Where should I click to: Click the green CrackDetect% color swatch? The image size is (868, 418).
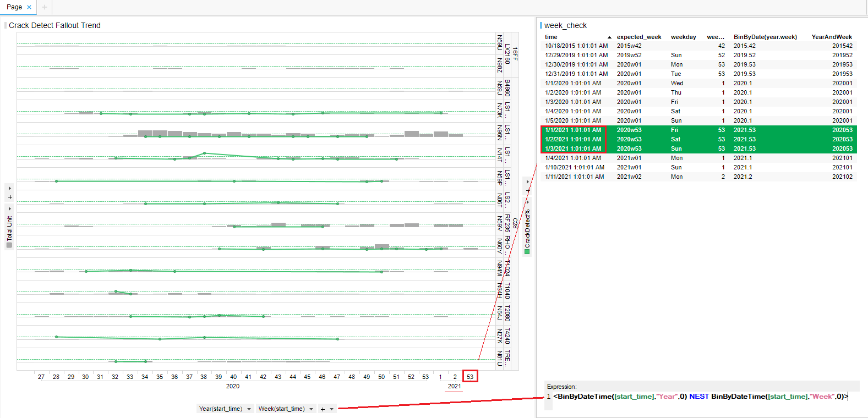[527, 252]
